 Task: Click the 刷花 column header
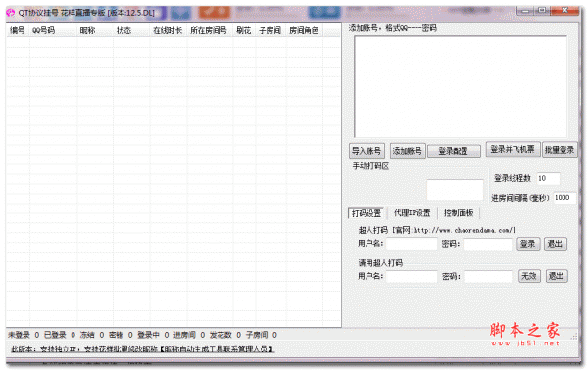coord(244,30)
